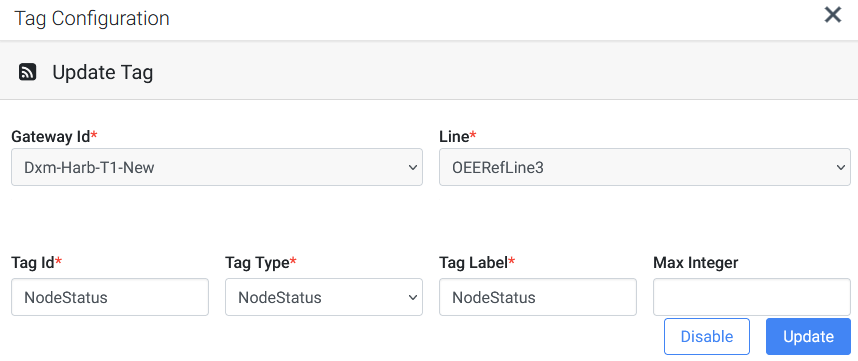
Task: Click the chevron arrow on Gateway Id select
Action: [x=413, y=167]
